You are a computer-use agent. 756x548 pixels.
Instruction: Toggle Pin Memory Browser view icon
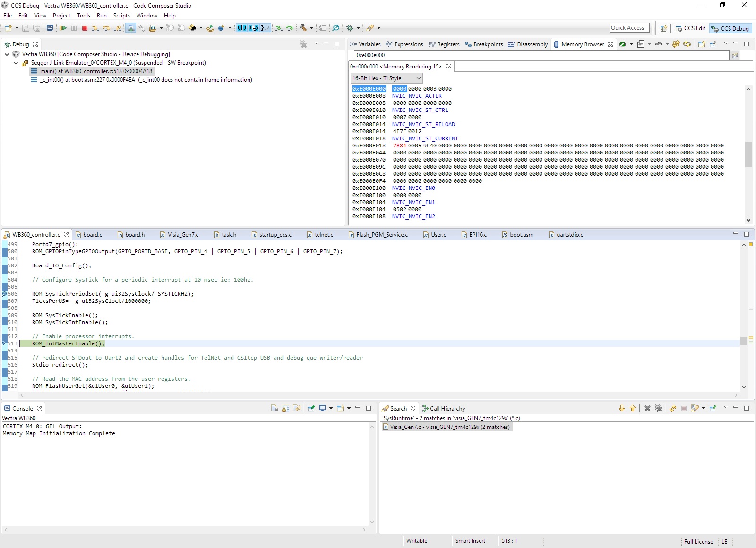click(x=713, y=44)
